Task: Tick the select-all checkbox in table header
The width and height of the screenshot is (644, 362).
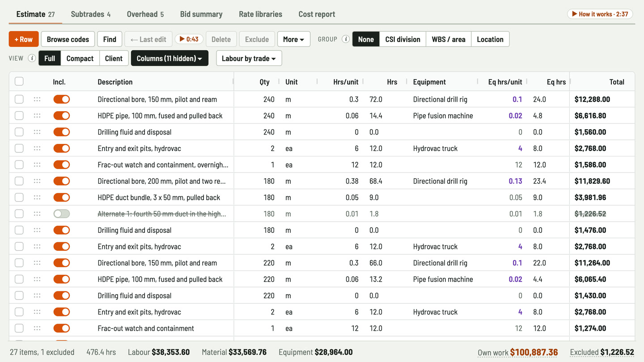Action: point(19,81)
